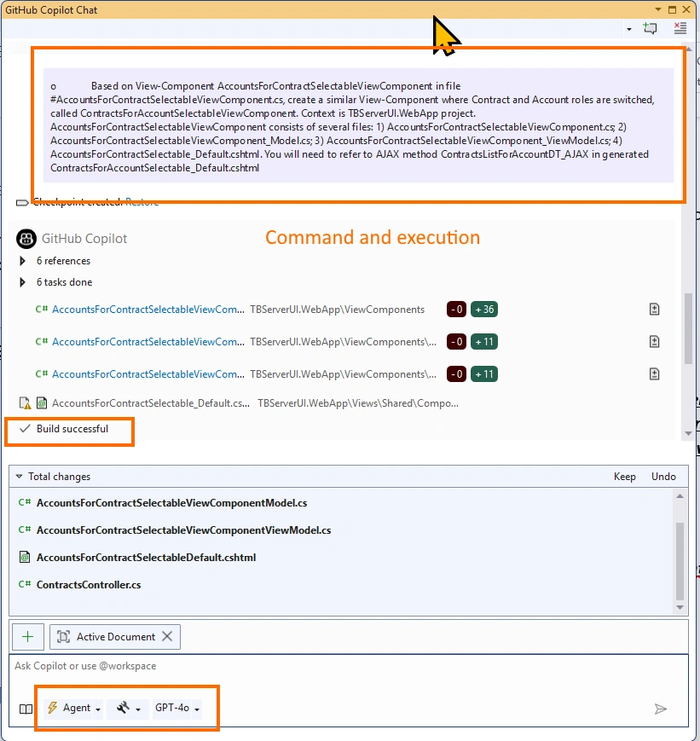
Task: Open the tools selection dropdown
Action: pos(128,708)
